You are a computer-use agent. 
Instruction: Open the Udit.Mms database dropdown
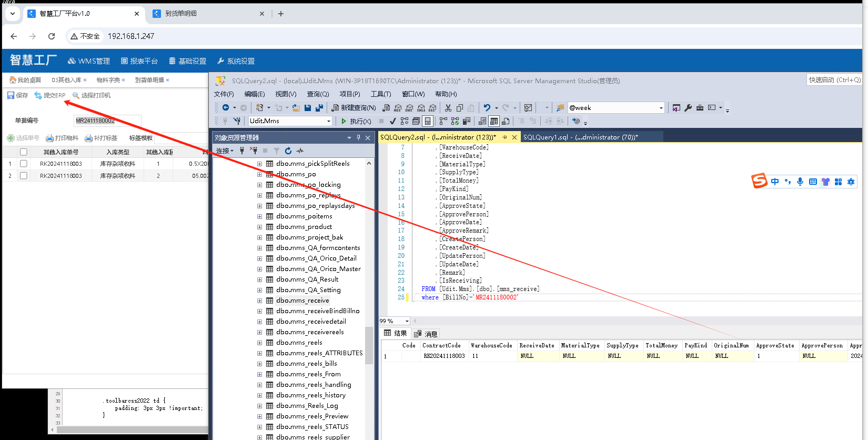point(329,121)
